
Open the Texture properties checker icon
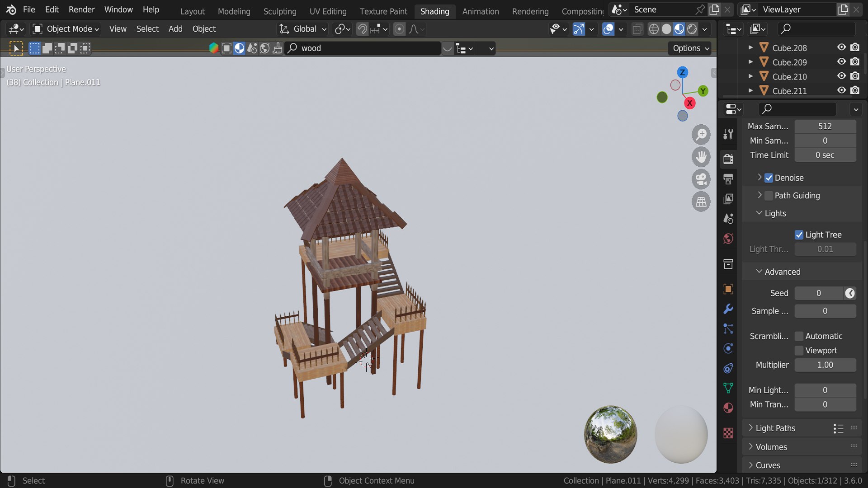[728, 433]
